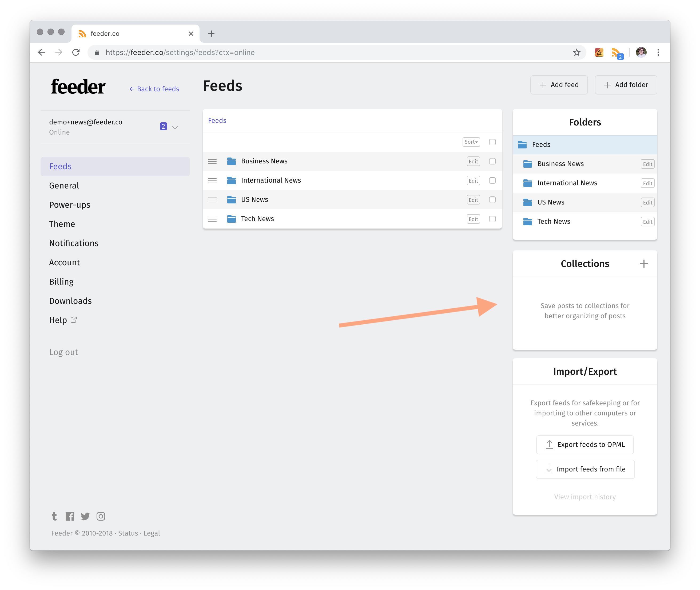Click the site lock icon in address bar
This screenshot has height=590, width=700.
[x=97, y=53]
